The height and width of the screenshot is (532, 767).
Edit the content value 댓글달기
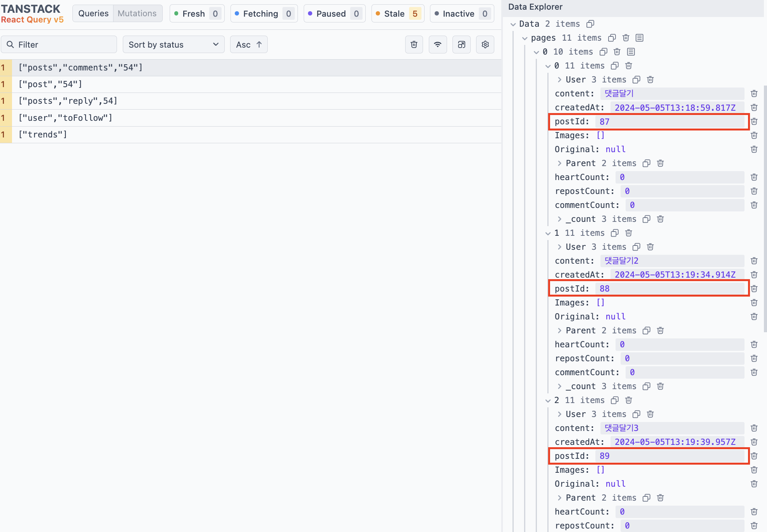click(x=672, y=94)
